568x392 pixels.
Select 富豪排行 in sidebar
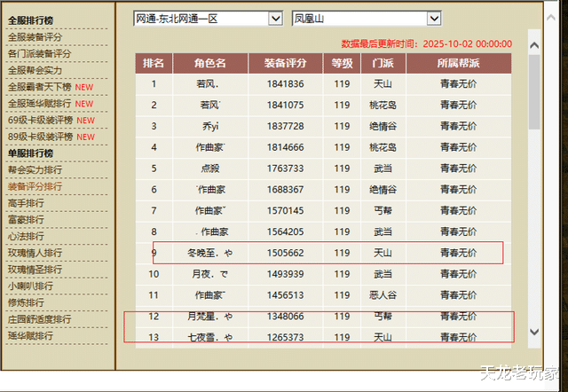pyautogui.click(x=26, y=220)
